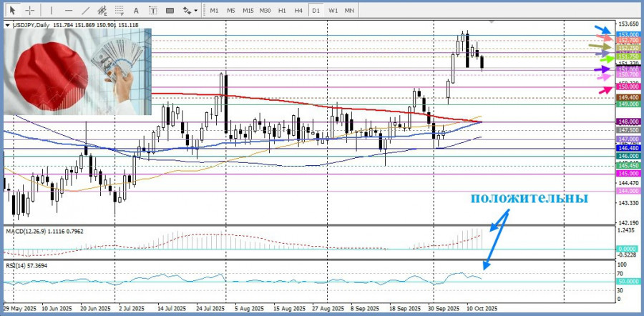Select the text tool (A icon)

coord(136,11)
